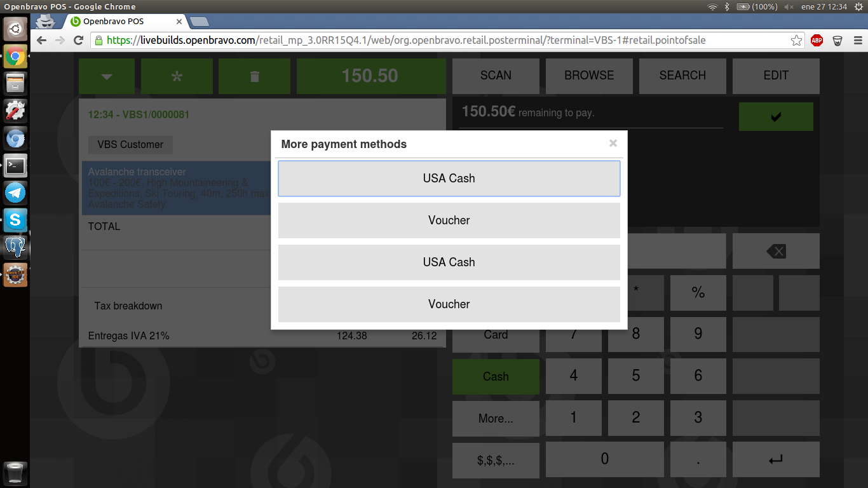Click the 12:34 - VBS1/0000081 ticket header
Viewport: 868px width, 488px height.
139,115
